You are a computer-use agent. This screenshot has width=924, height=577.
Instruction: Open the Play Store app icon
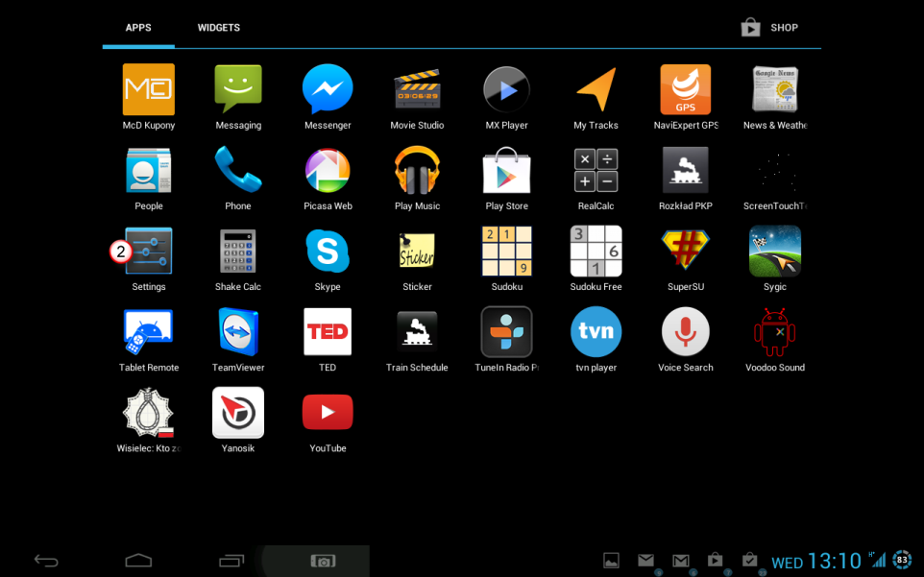click(x=507, y=171)
